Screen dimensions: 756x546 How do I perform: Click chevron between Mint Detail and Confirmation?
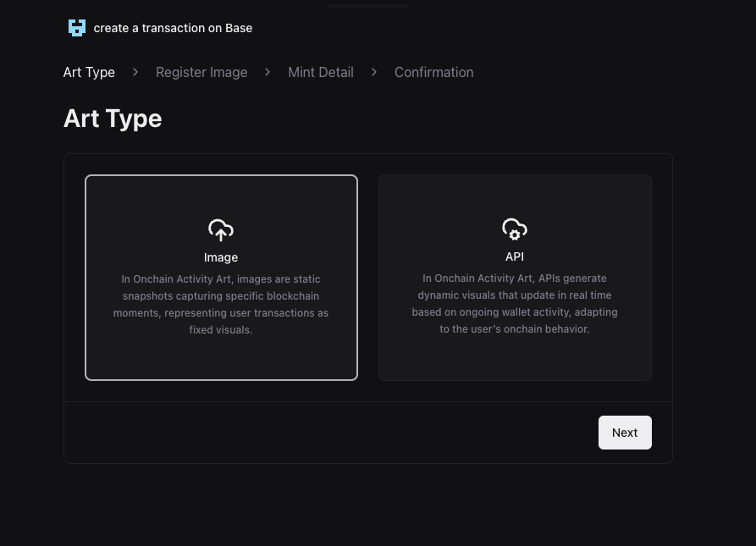(x=373, y=73)
